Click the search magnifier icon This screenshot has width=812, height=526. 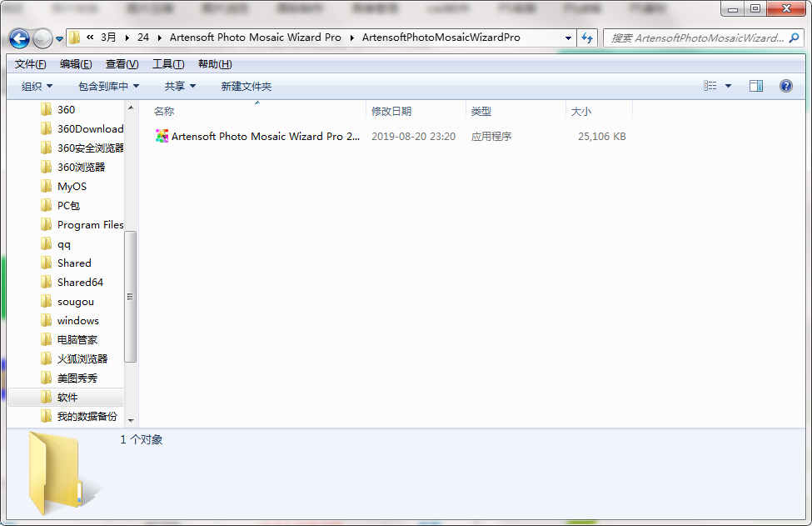(794, 38)
